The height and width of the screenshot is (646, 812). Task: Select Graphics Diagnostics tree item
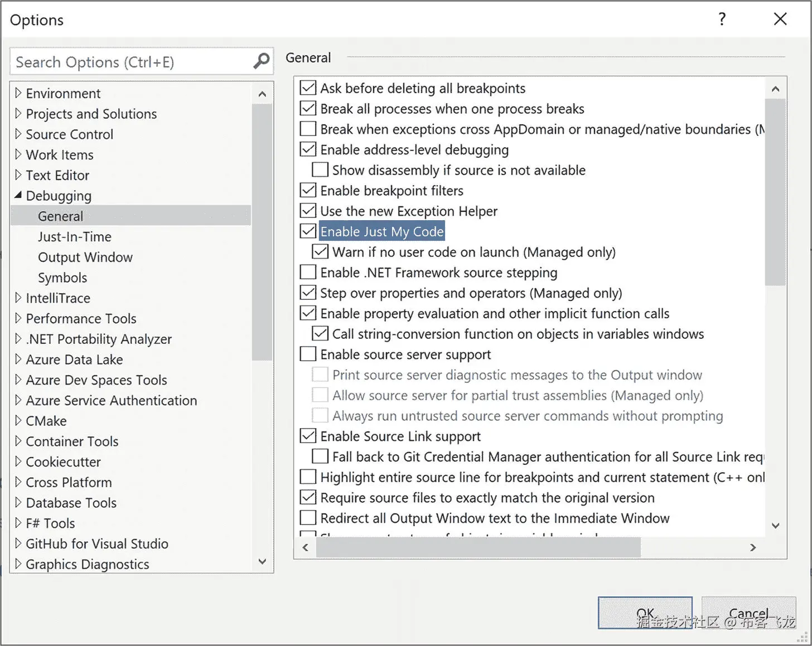click(x=88, y=564)
